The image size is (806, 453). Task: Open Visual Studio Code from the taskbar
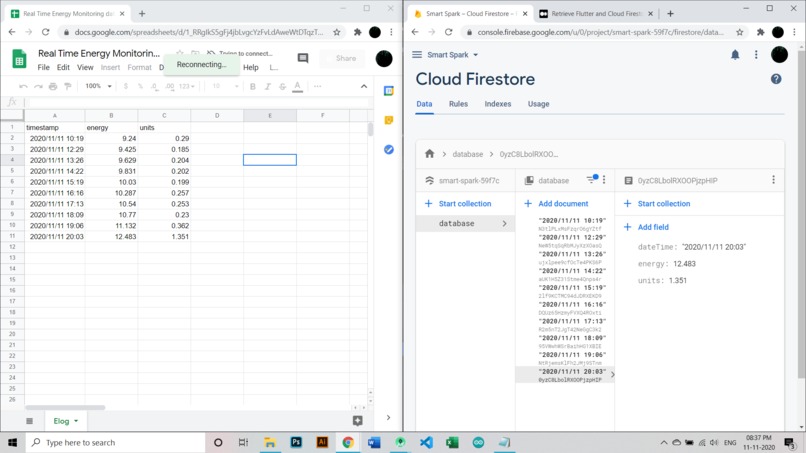[x=426, y=442]
